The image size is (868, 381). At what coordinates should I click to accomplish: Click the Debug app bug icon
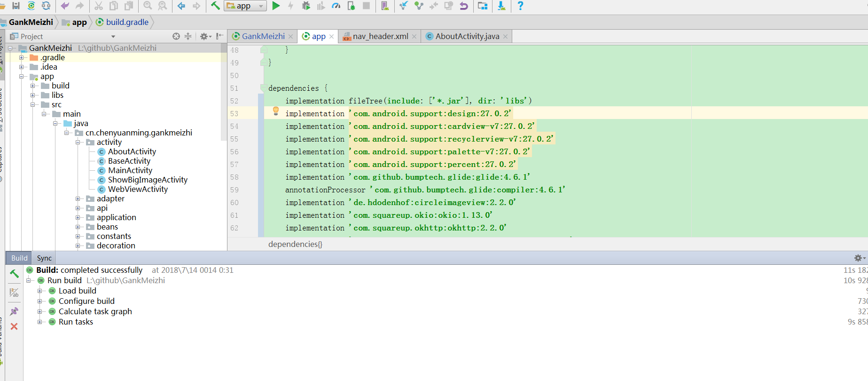click(x=306, y=6)
